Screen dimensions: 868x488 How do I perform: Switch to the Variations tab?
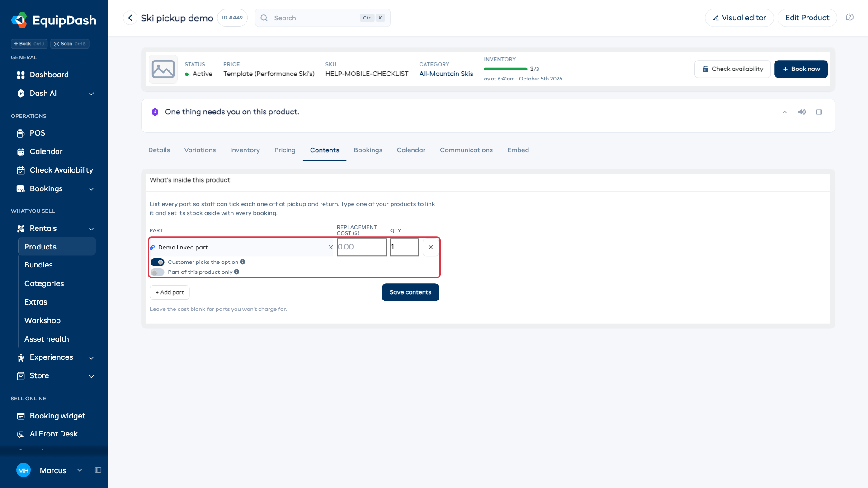tap(200, 150)
